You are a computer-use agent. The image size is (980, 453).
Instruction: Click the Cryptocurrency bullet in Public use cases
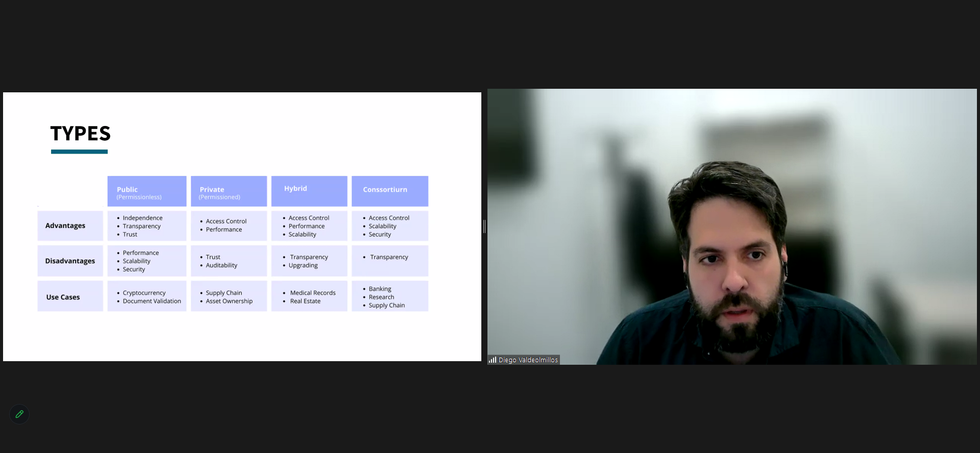point(144,293)
